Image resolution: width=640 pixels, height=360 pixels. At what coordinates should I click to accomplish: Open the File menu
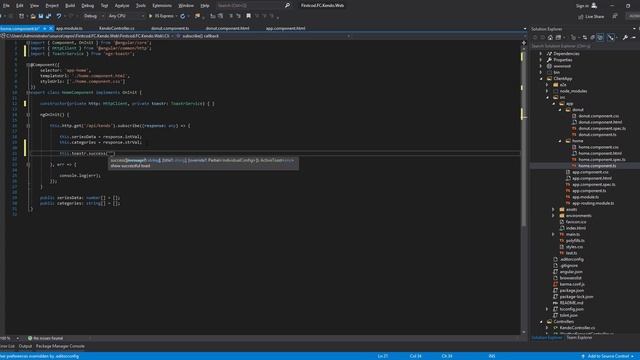[x=6, y=6]
